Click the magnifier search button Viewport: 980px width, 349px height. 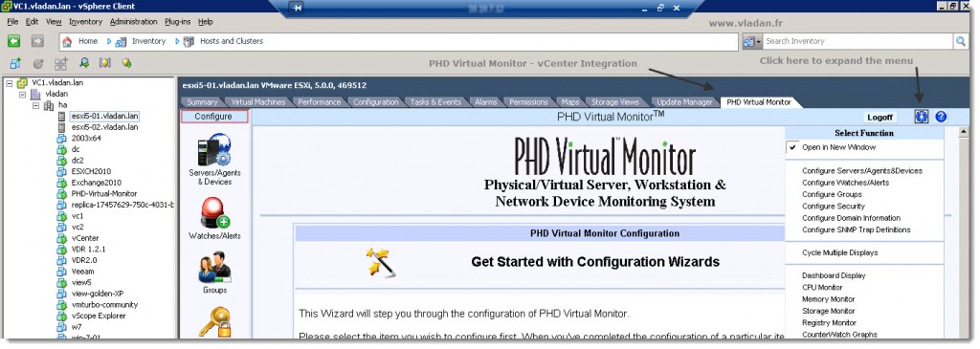coord(961,41)
